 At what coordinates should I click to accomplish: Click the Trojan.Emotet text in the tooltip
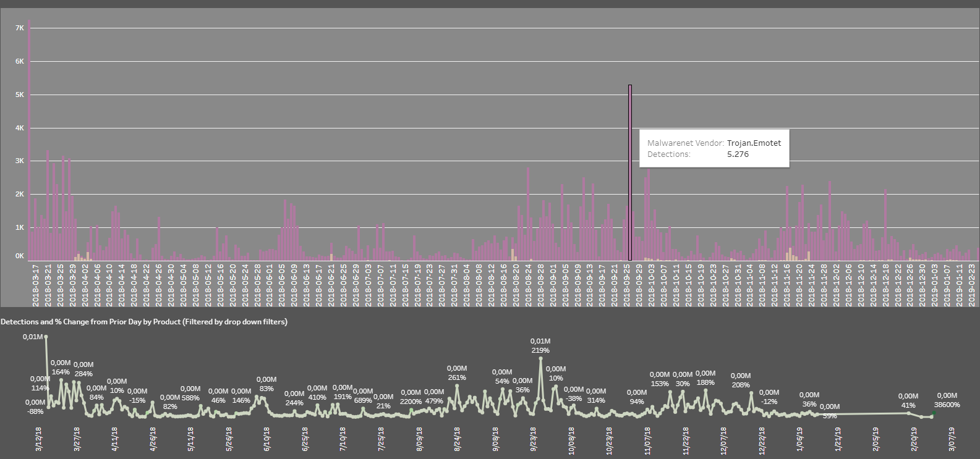(x=754, y=143)
